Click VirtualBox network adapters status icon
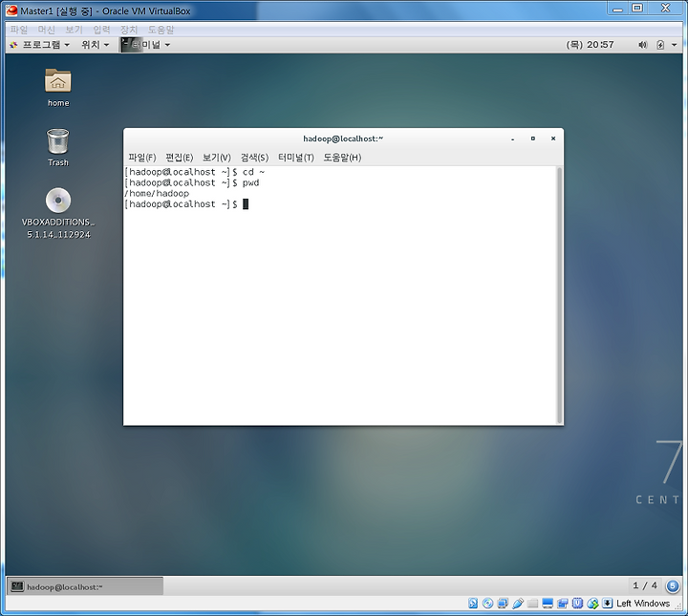This screenshot has height=616, width=688. [x=503, y=604]
